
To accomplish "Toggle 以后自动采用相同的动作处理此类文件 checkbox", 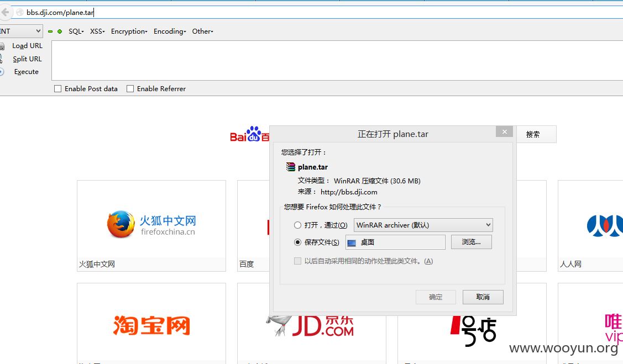I will [297, 261].
